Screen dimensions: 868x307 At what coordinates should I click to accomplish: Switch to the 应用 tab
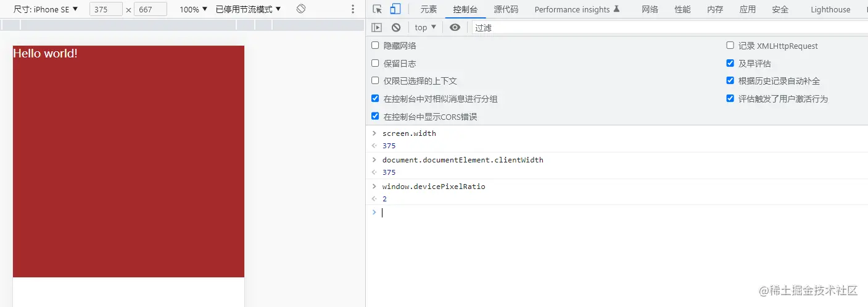click(748, 9)
